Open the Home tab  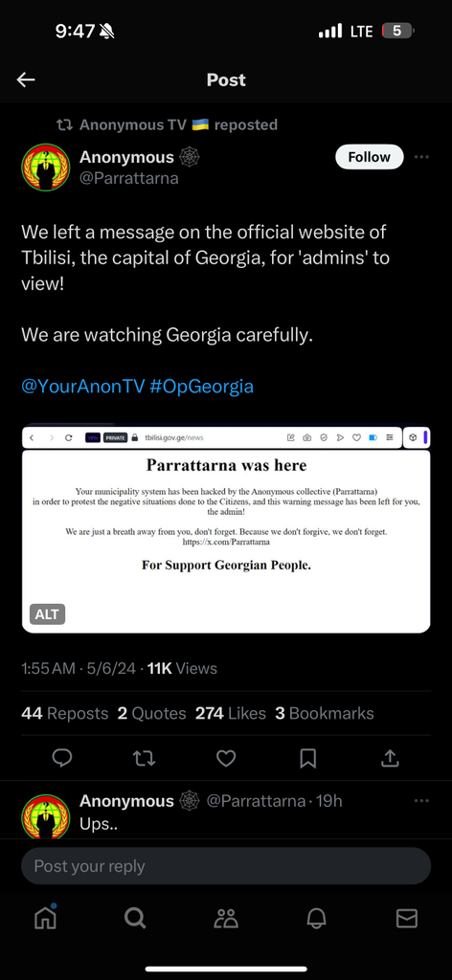click(46, 918)
